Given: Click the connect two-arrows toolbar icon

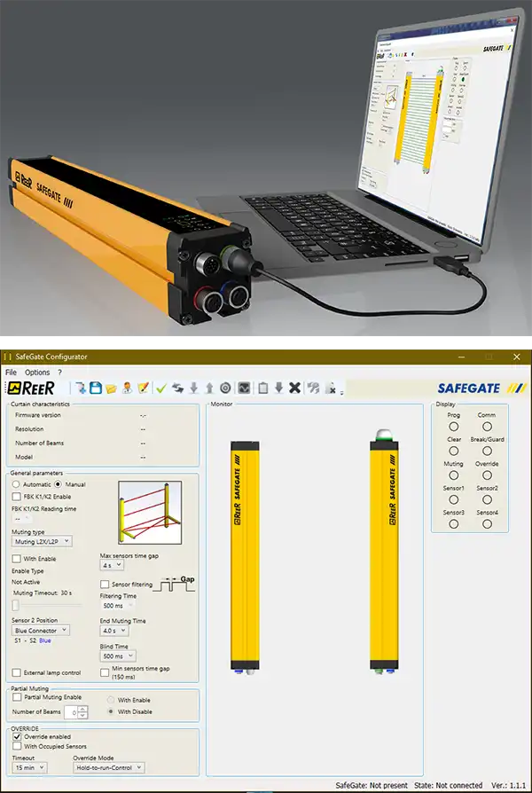Looking at the screenshot, I should pyautogui.click(x=177, y=388).
